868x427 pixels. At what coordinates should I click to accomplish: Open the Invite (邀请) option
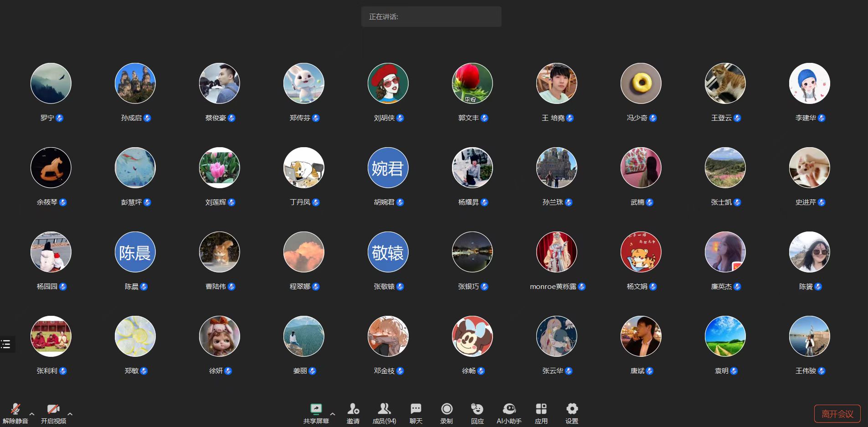pyautogui.click(x=353, y=409)
